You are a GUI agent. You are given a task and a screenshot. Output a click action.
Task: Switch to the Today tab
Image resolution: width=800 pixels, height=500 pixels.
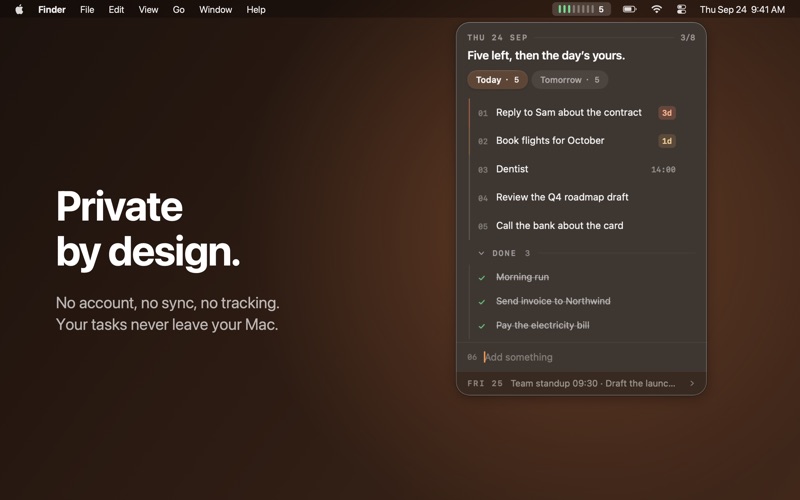tap(497, 80)
